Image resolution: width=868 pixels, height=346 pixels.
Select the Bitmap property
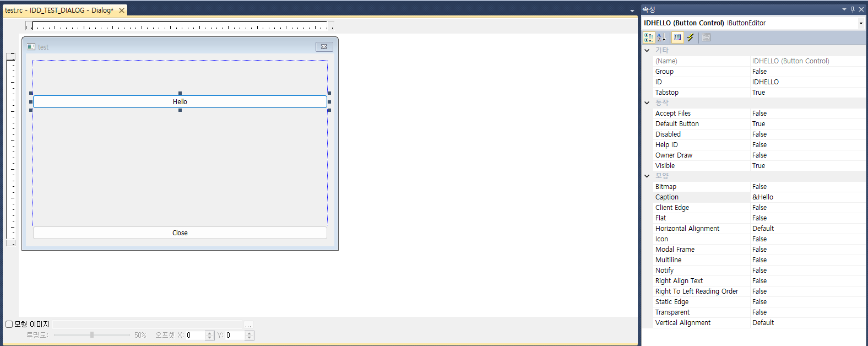(x=759, y=187)
